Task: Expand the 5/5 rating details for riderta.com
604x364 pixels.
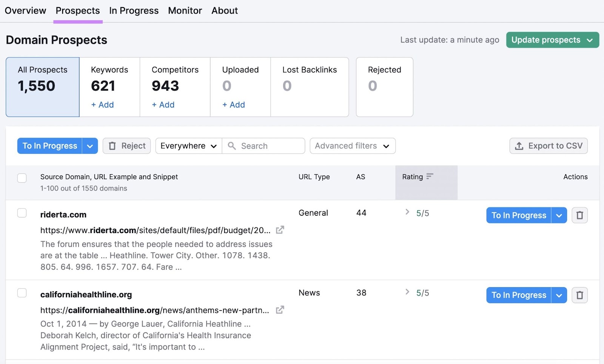Action: coord(407,212)
